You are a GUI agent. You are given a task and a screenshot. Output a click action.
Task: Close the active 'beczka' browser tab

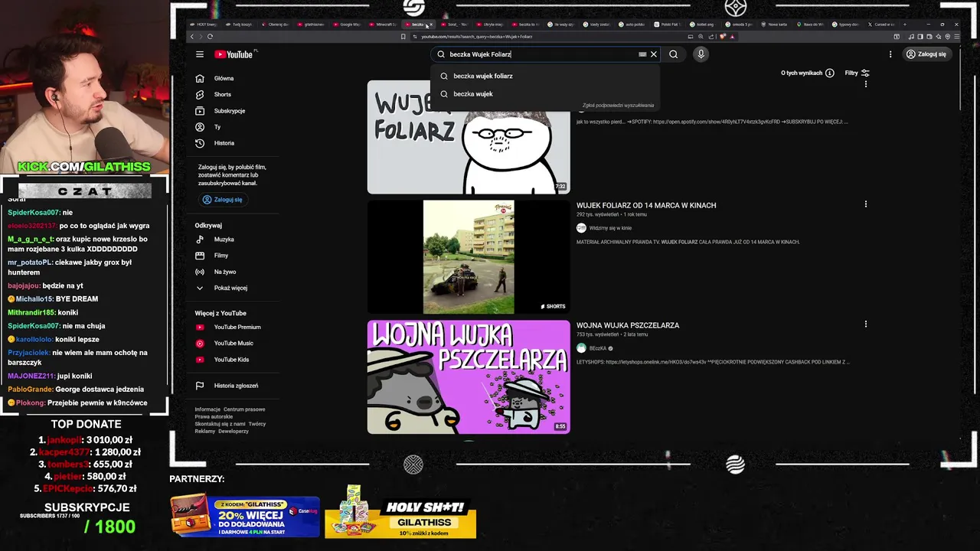tap(430, 24)
